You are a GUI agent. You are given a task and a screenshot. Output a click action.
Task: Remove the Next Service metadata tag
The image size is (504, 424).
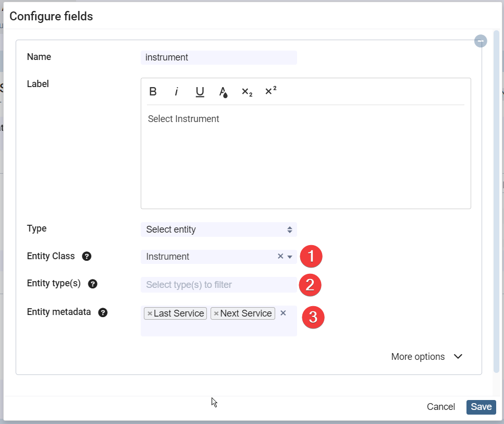click(216, 313)
